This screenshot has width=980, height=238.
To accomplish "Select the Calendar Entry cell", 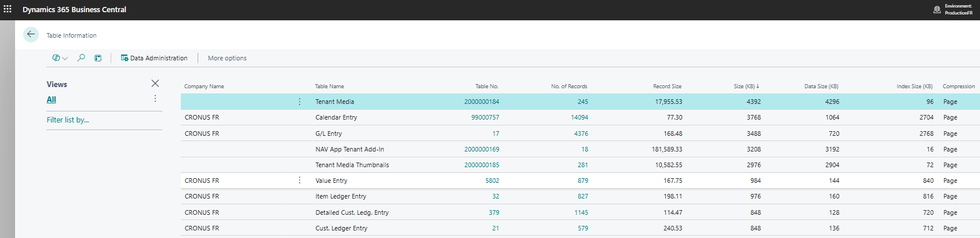I will [336, 117].
